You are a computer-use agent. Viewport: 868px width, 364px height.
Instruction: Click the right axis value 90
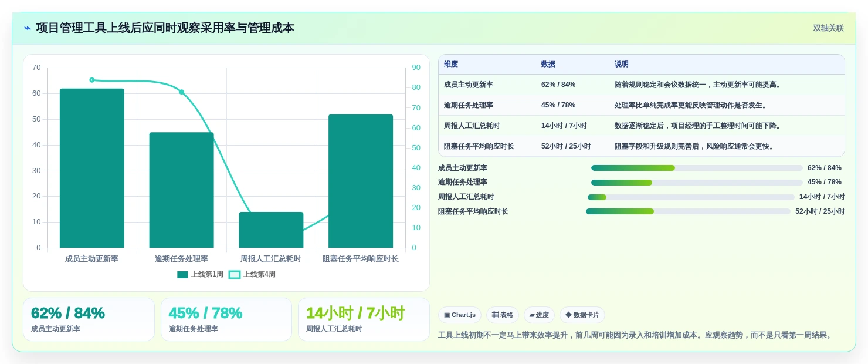[416, 68]
